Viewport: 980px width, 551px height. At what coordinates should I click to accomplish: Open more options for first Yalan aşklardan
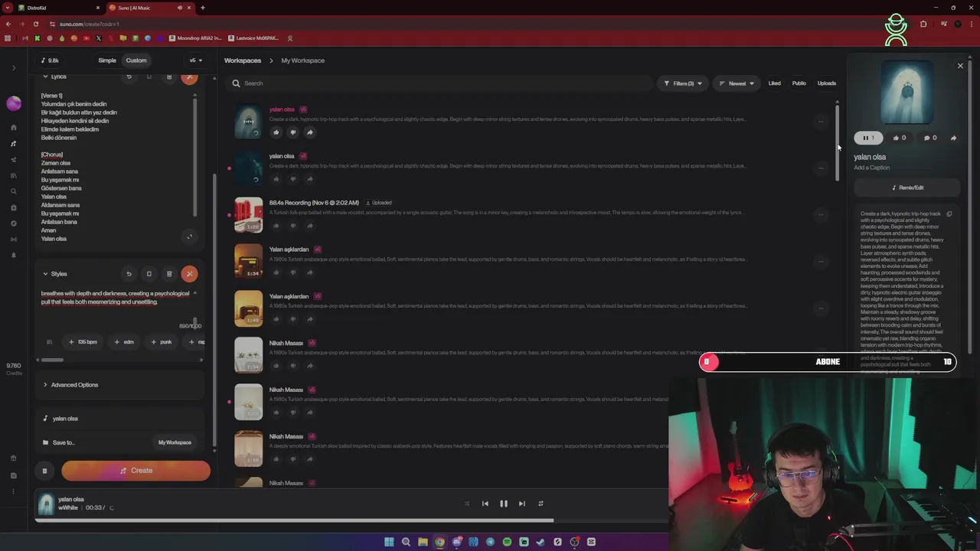(821, 262)
